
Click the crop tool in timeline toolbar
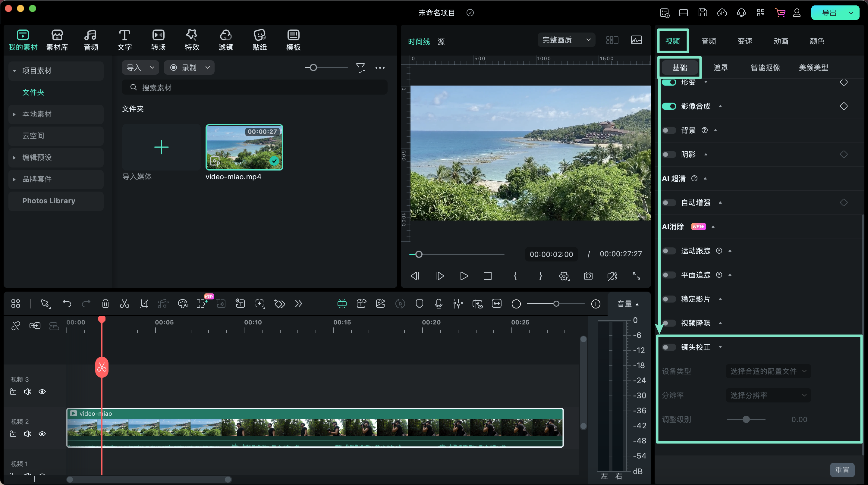coord(144,304)
